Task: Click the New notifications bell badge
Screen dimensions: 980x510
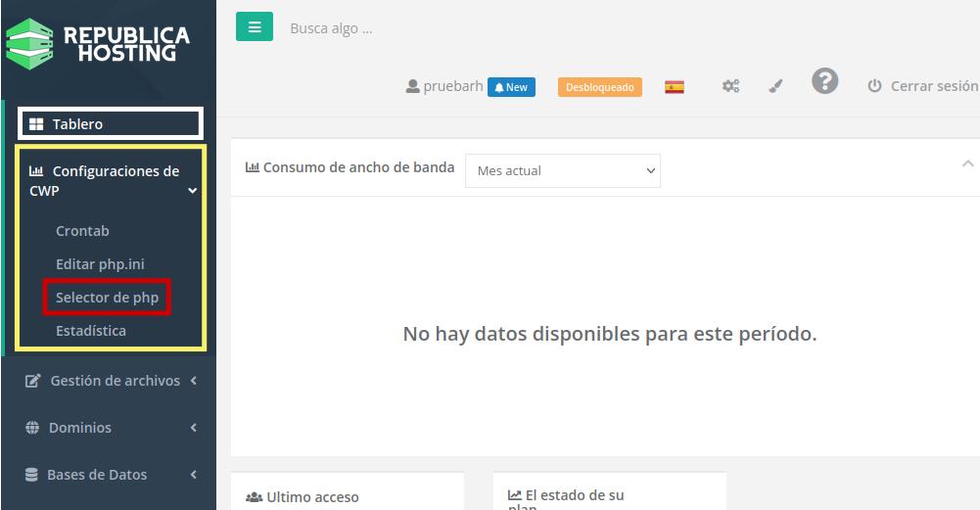Action: click(511, 87)
